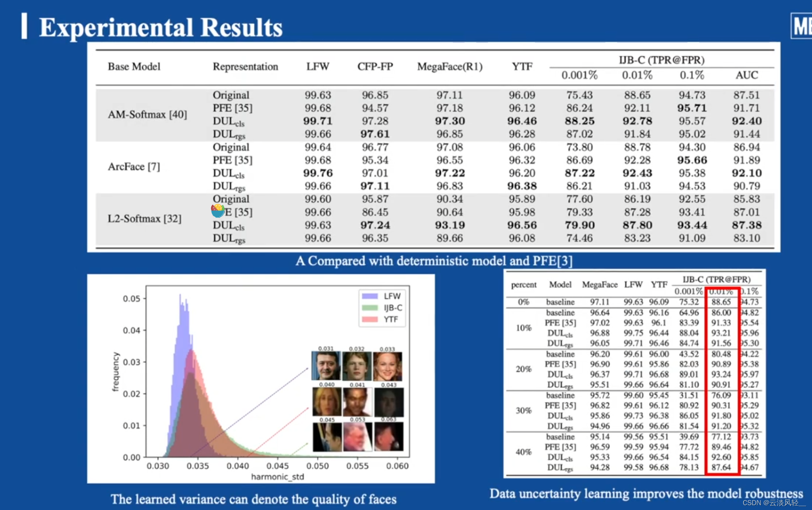Click the fruit bowl emoji over the PFE cell
Screen dimensions: 812x510
pyautogui.click(x=218, y=211)
